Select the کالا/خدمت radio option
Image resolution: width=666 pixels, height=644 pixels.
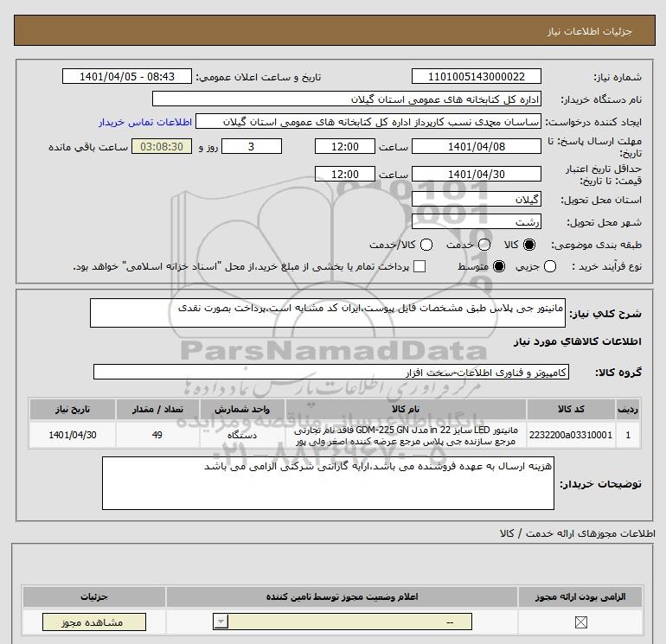(426, 245)
